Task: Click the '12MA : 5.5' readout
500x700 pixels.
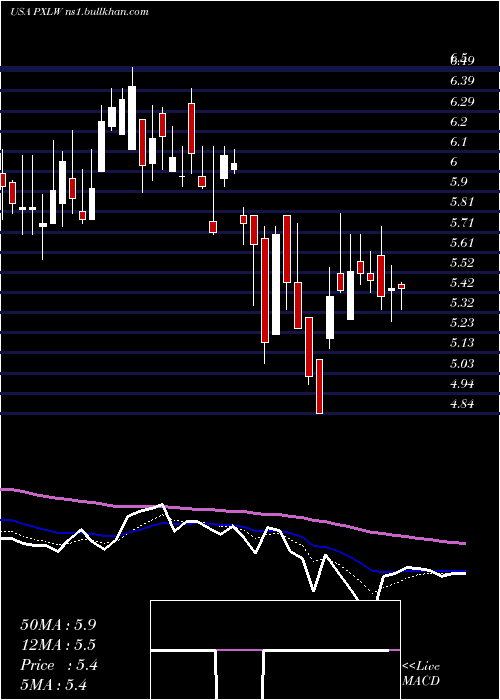Action: 58,645
